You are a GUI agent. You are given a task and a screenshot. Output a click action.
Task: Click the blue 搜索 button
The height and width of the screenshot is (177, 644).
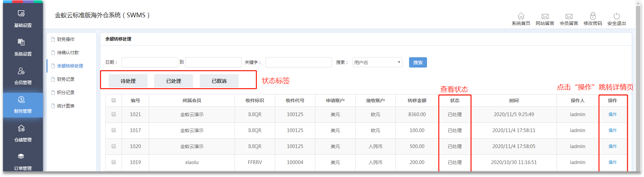[x=418, y=62]
